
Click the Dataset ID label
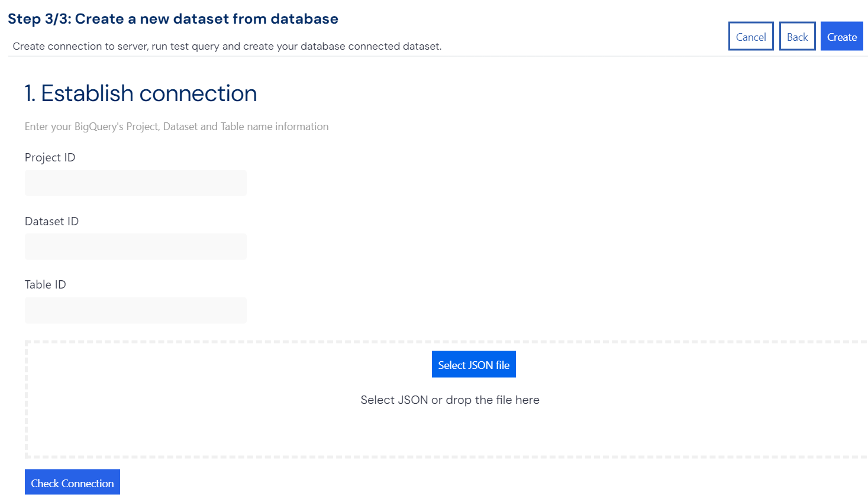pos(51,221)
